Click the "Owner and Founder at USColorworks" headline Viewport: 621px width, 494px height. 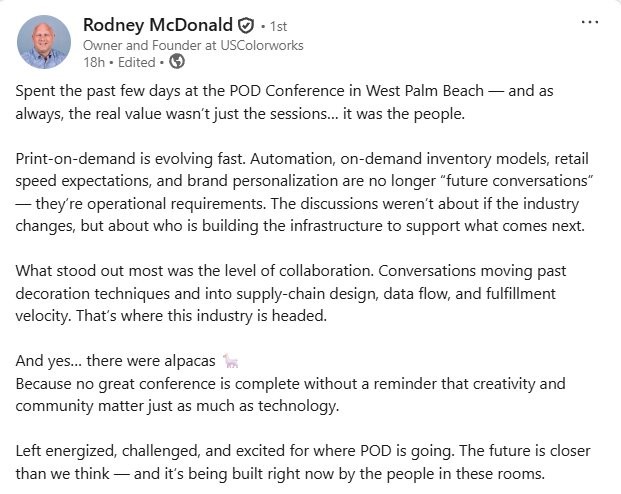coord(193,45)
